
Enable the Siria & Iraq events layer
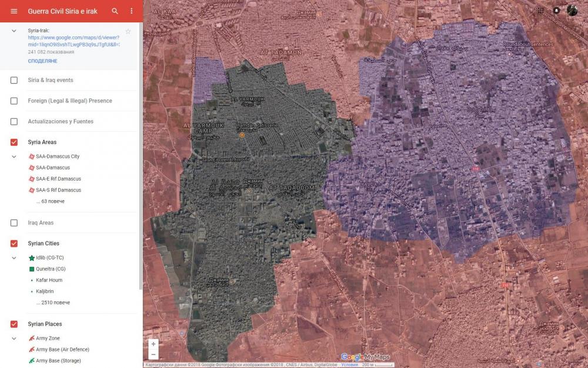point(14,80)
